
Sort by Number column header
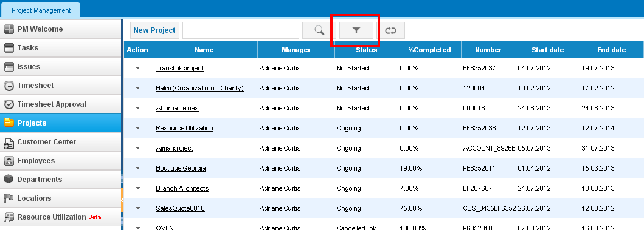click(x=488, y=50)
